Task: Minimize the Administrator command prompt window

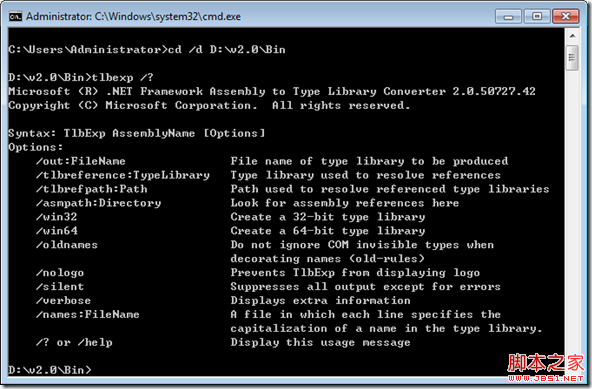Action: 508,17
